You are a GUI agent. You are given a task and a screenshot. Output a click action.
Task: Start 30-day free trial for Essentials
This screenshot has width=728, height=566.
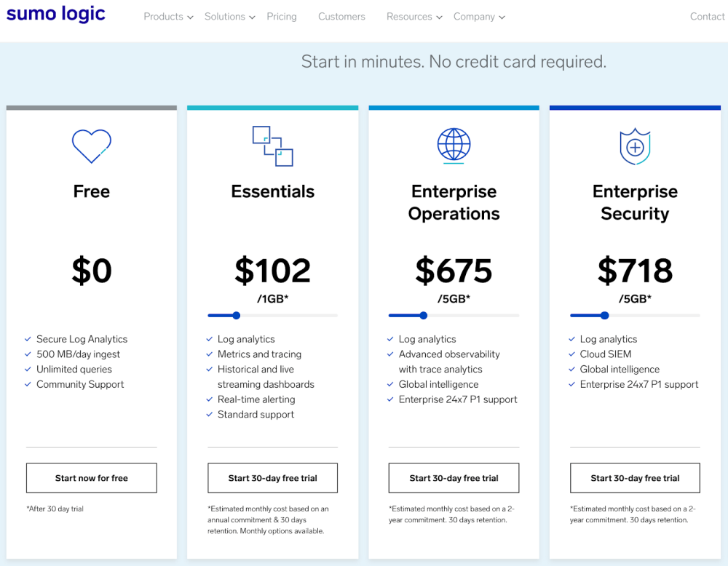click(x=272, y=478)
